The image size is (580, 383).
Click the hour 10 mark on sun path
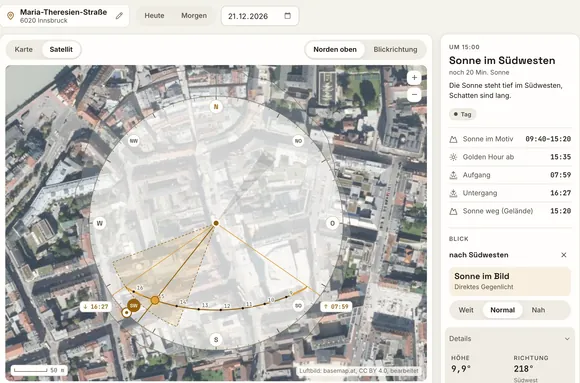coord(265,304)
